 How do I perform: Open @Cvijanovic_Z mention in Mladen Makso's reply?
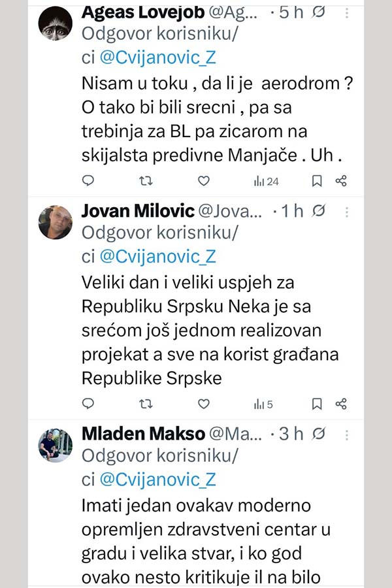click(157, 480)
